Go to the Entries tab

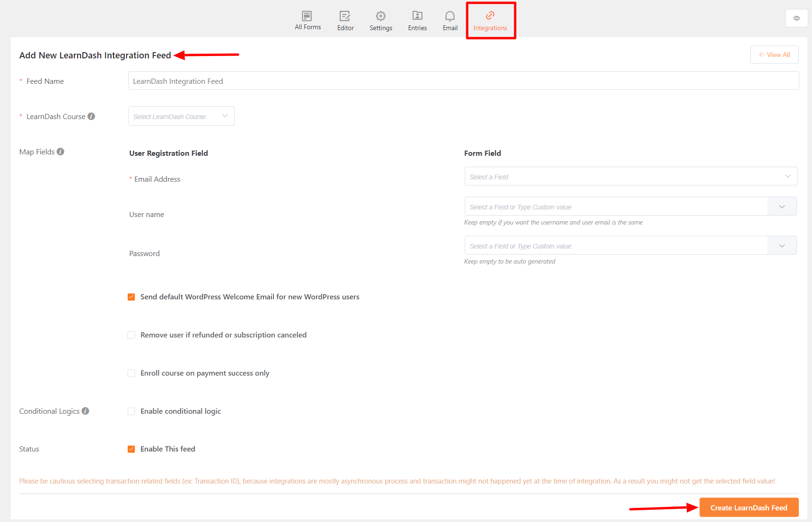point(417,21)
